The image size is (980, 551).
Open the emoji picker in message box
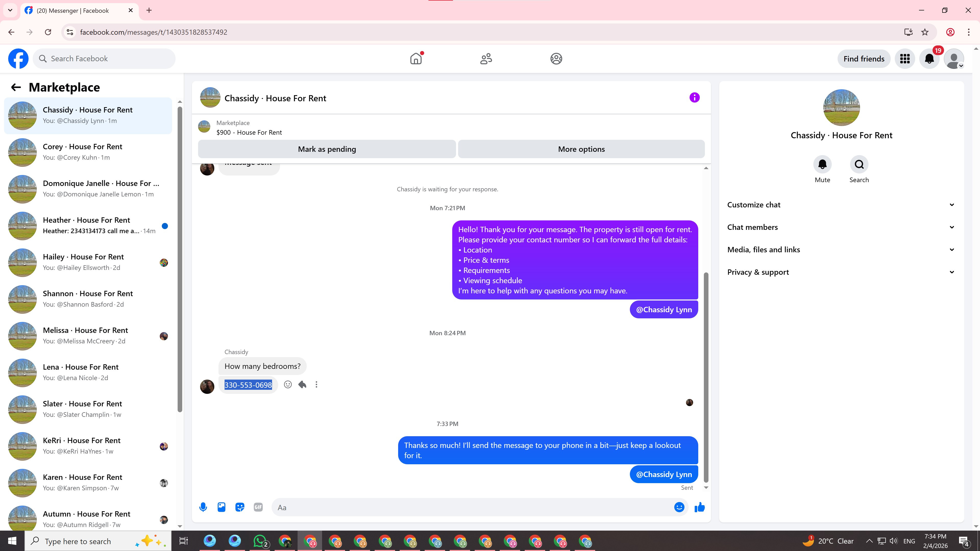click(x=679, y=507)
